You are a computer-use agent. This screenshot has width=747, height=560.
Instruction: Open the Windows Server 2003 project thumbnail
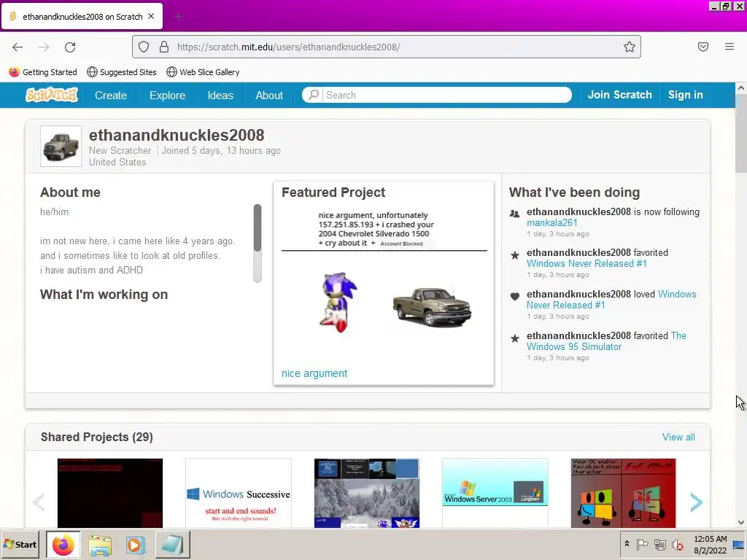pyautogui.click(x=495, y=493)
